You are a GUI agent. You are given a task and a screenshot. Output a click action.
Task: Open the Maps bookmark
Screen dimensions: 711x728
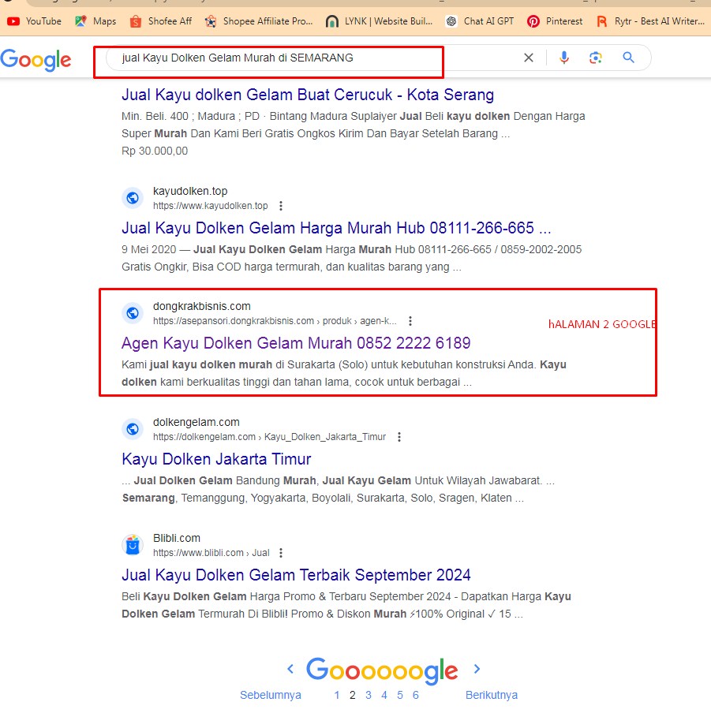pos(95,21)
